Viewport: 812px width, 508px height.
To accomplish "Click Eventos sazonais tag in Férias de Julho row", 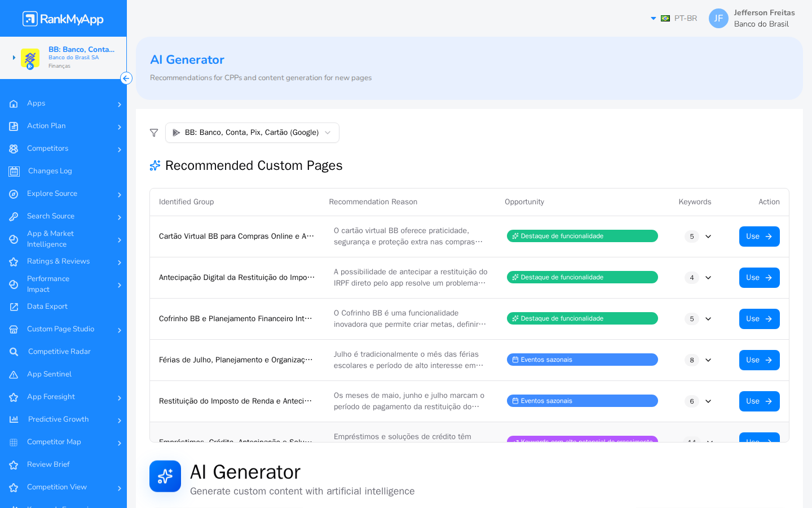I will click(582, 360).
